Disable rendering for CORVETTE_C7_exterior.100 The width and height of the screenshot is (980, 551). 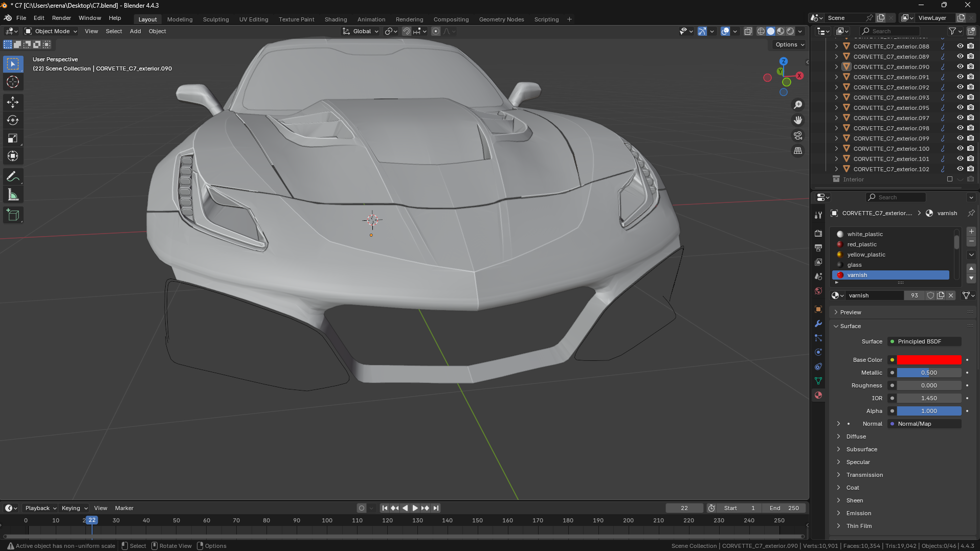coord(970,148)
